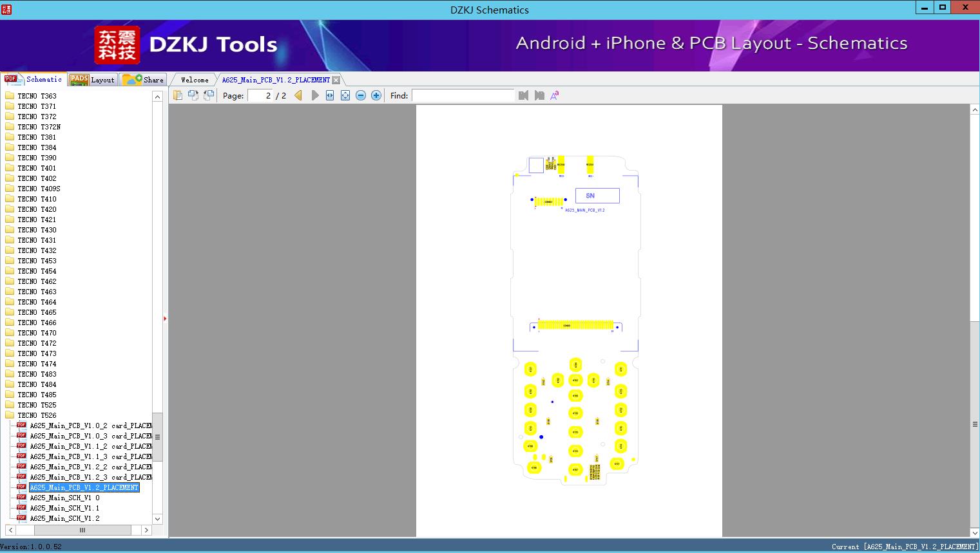Screen dimensions: 980x553
Task: Open the A625_Main_SCH_V1.2 file
Action: pos(64,518)
